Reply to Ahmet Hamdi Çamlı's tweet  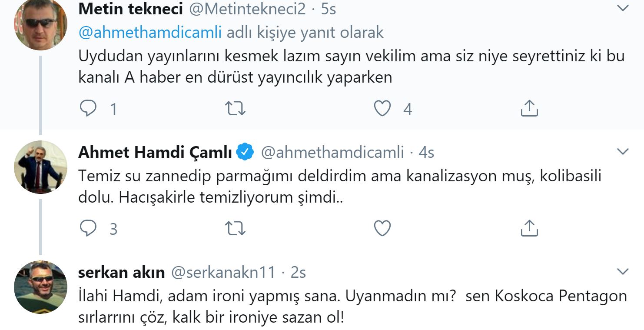(x=88, y=228)
